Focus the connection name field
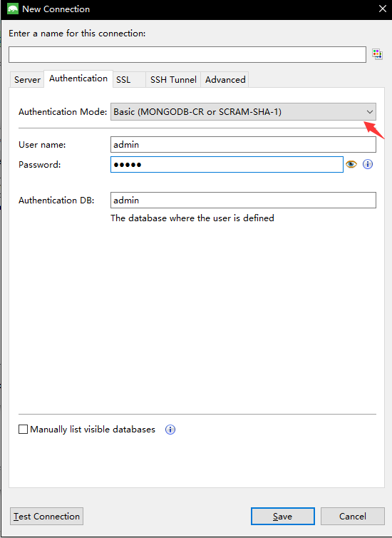This screenshot has height=538, width=392. (x=187, y=54)
